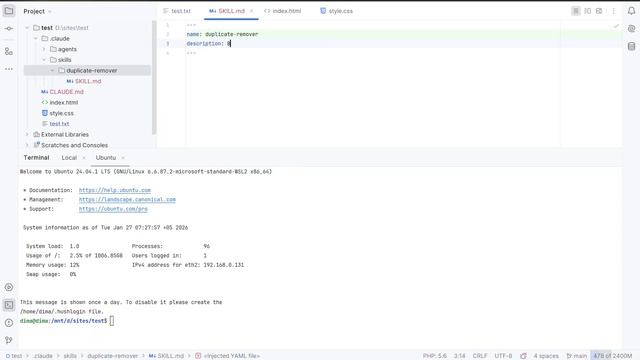Open the main Git branch widget

576,356
